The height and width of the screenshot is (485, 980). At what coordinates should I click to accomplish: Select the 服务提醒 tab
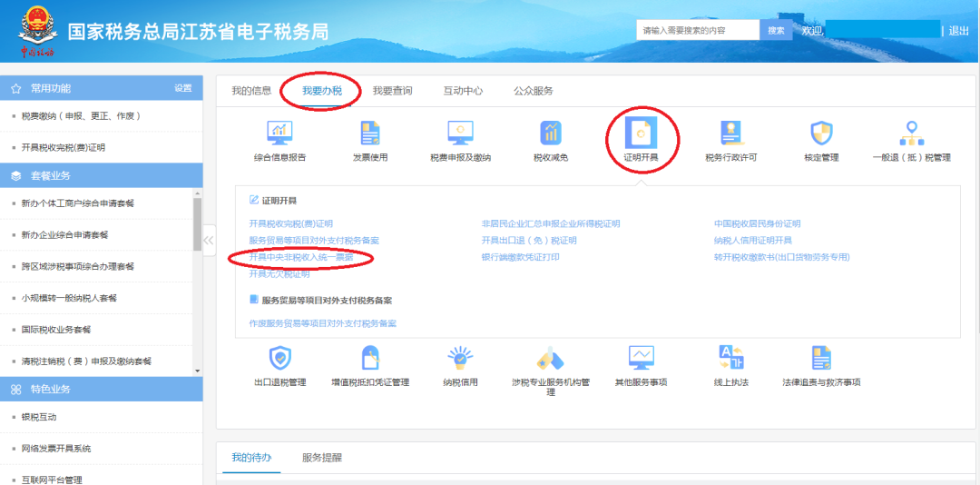(x=322, y=458)
